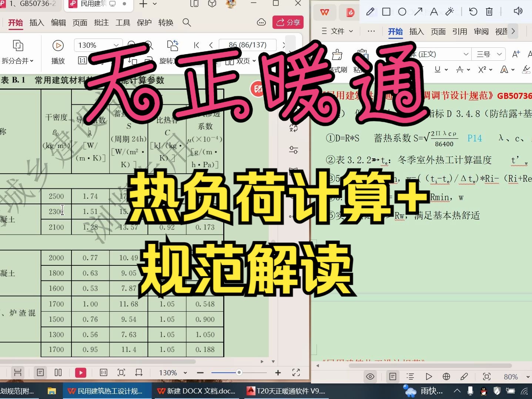Go to first page in PDF viewer
The image size is (532, 399).
coord(197,45)
